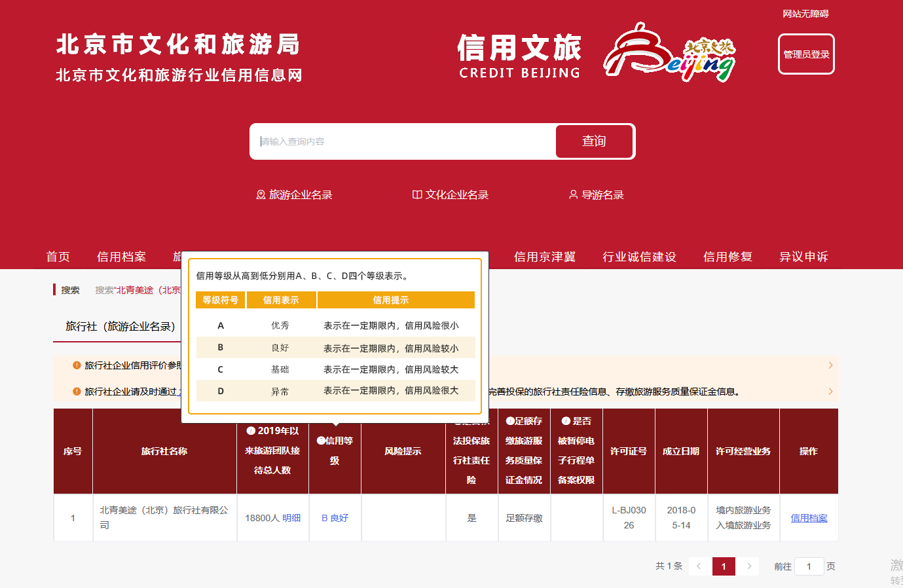Click 境内旅游业务 入境旅游业务 cell
This screenshot has height=588, width=903.
[x=744, y=518]
